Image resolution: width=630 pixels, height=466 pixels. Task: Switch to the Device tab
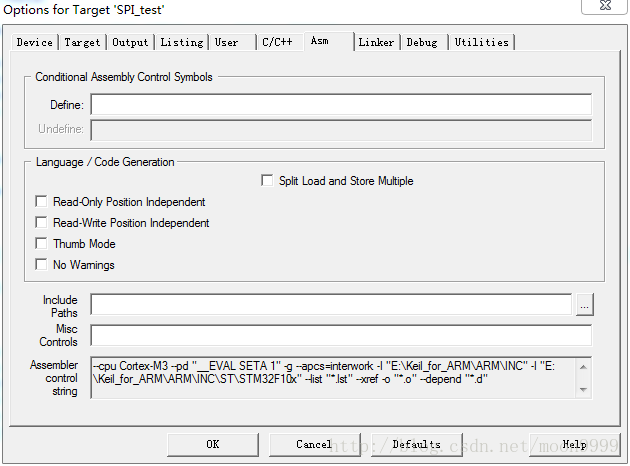point(35,42)
